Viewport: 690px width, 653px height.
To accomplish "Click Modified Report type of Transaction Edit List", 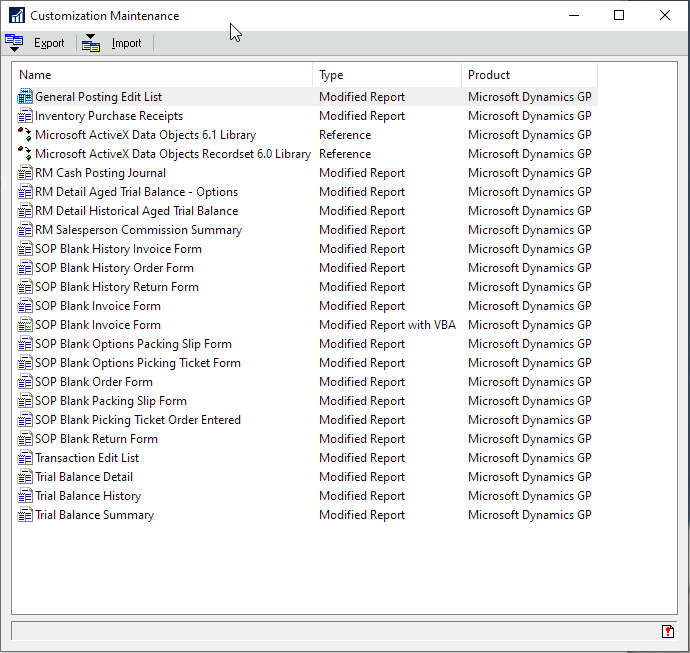I will pyautogui.click(x=362, y=458).
